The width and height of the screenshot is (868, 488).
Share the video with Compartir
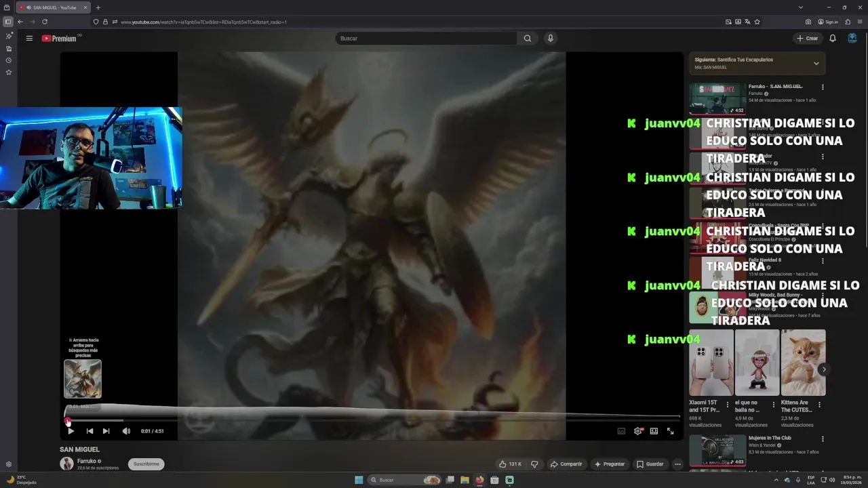566,464
